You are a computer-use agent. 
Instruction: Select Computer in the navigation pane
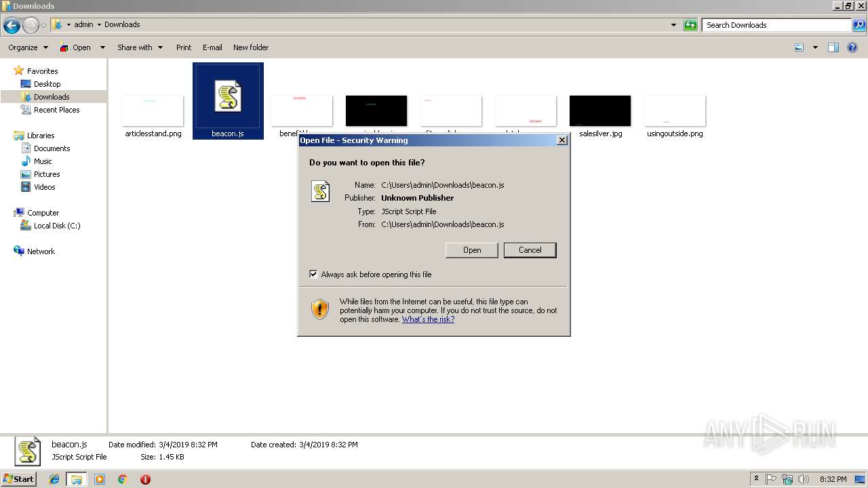(43, 213)
